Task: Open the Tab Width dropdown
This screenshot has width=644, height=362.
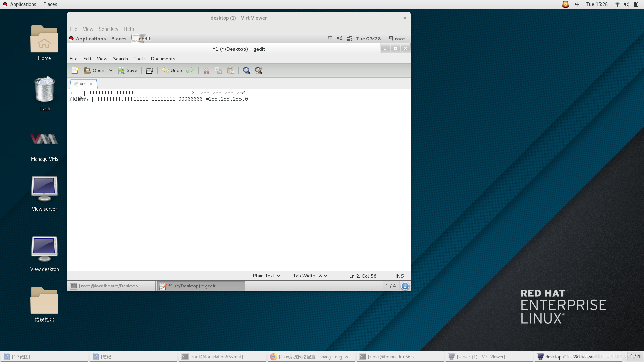Action: (310, 276)
